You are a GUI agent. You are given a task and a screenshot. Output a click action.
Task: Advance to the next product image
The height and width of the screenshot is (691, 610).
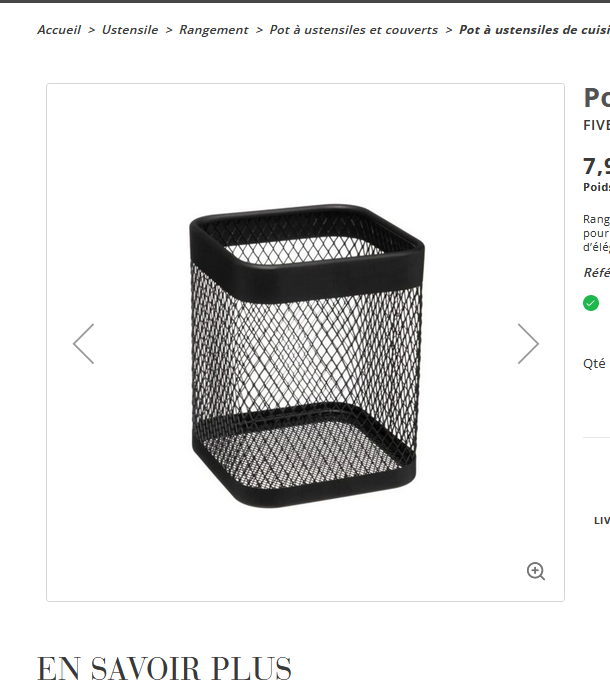528,344
